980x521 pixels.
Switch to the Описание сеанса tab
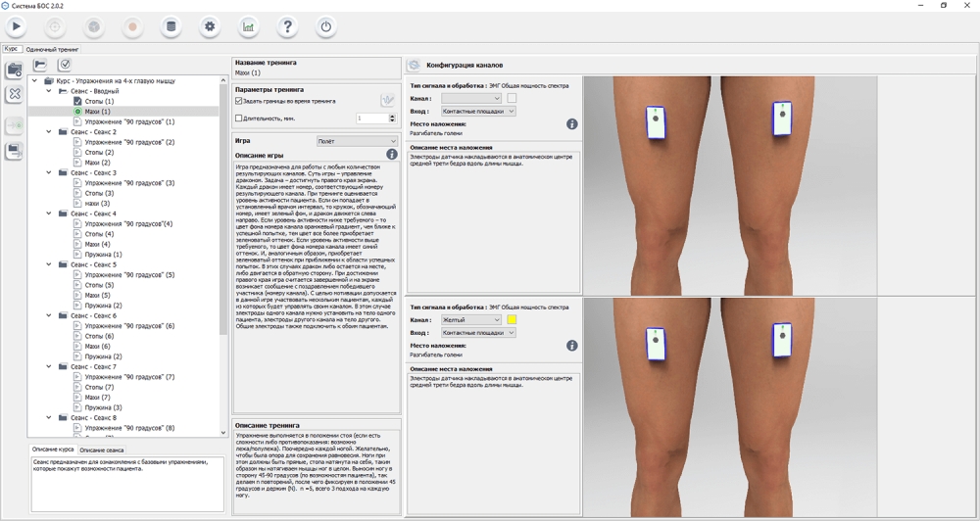[101, 450]
